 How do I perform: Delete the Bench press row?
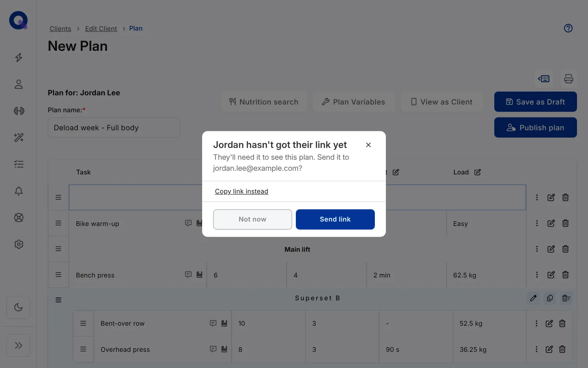click(x=566, y=275)
